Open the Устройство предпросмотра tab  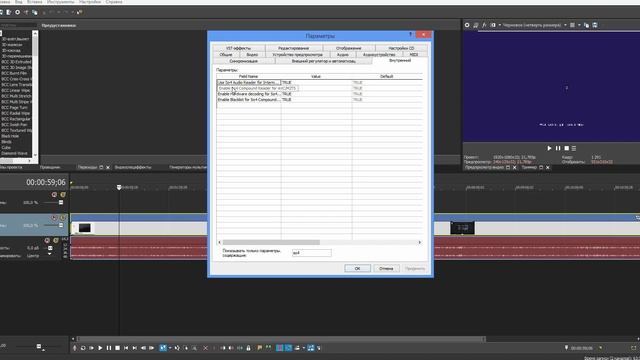[298, 54]
